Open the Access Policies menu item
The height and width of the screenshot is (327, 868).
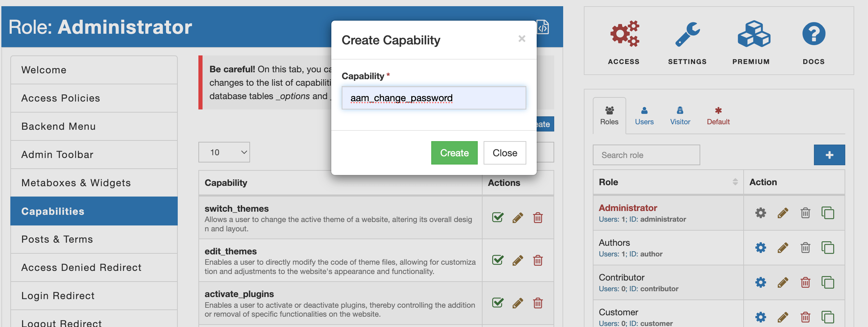(x=94, y=98)
